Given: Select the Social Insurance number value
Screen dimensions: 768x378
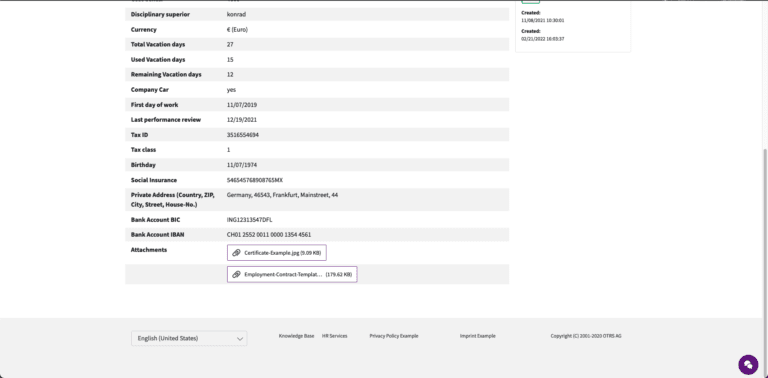Looking at the screenshot, I should click(x=255, y=180).
